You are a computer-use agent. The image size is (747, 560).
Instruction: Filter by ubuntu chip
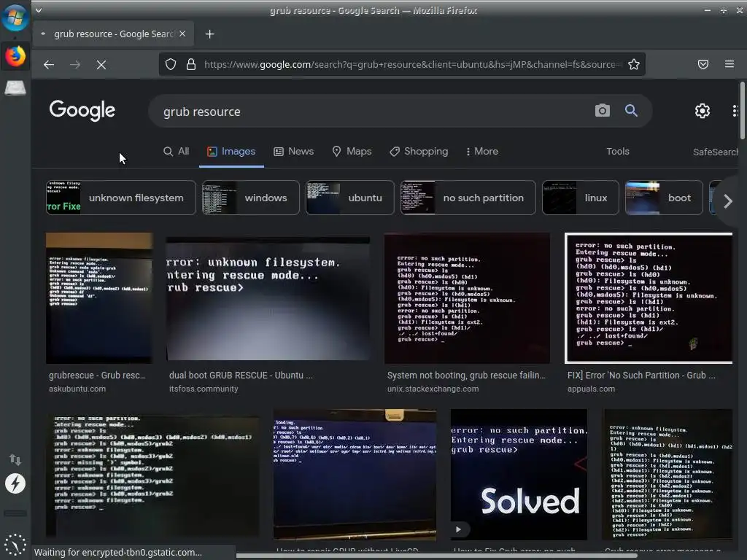tap(350, 198)
